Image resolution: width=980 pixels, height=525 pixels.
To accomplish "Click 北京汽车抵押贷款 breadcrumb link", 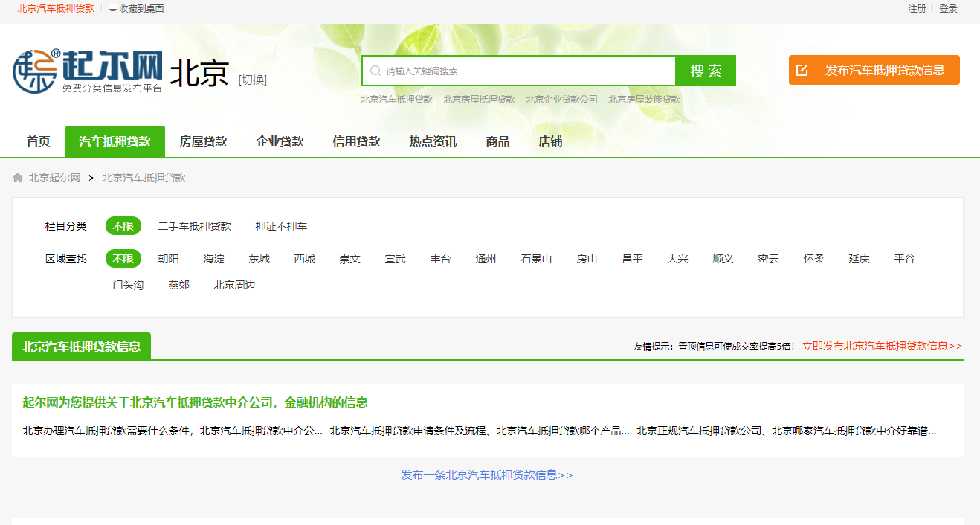I will tap(144, 178).
